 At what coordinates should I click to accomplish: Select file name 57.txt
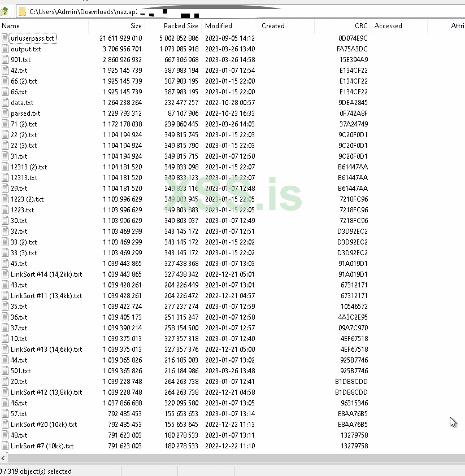[19, 414]
